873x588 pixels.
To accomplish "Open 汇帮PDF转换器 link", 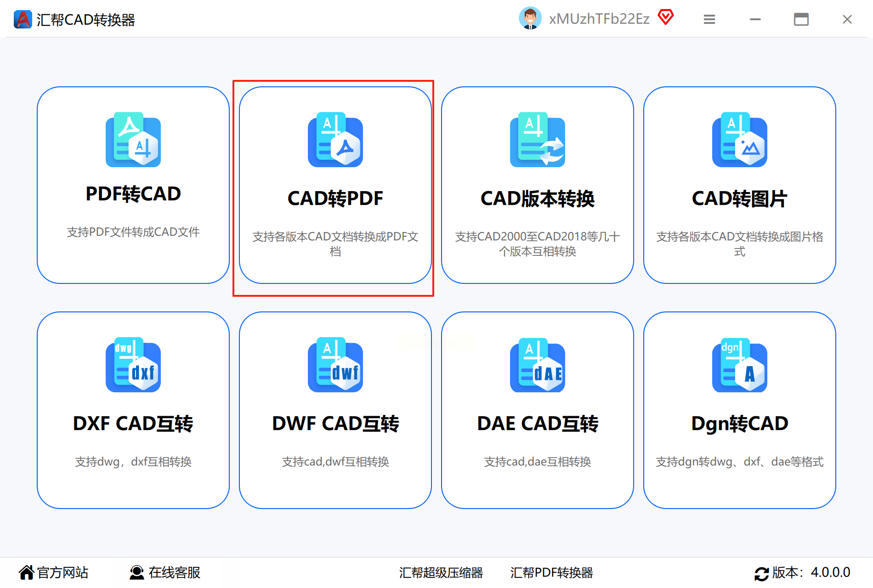I will pos(551,573).
